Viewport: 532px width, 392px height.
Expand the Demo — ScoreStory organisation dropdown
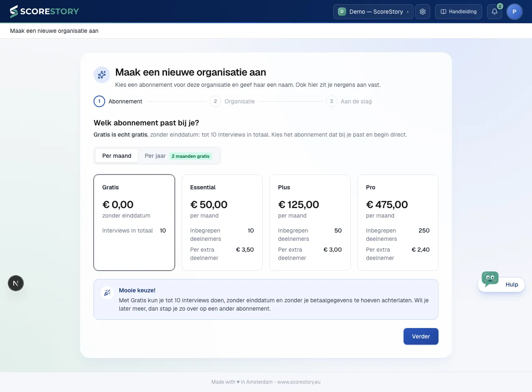pos(373,12)
